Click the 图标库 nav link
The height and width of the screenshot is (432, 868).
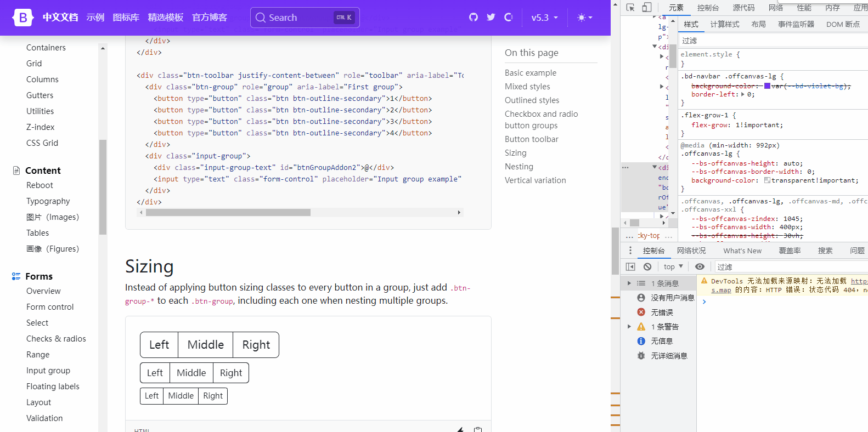[126, 18]
